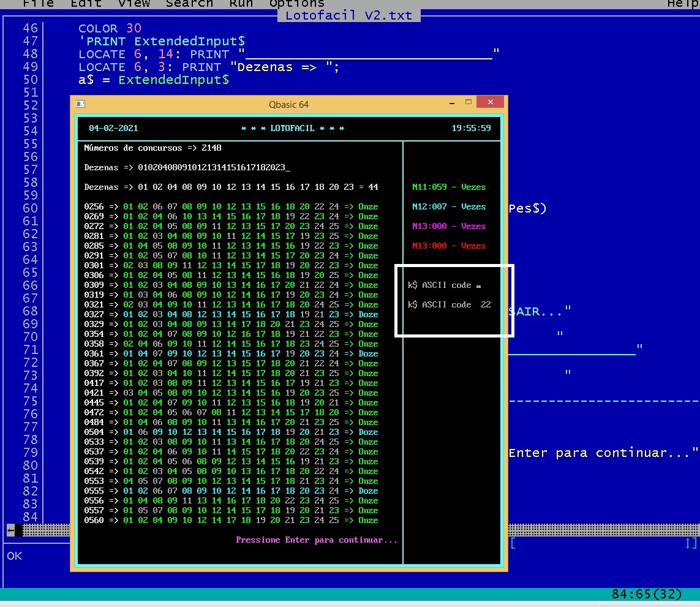Place cursor on code line 50

pyautogui.click(x=153, y=80)
